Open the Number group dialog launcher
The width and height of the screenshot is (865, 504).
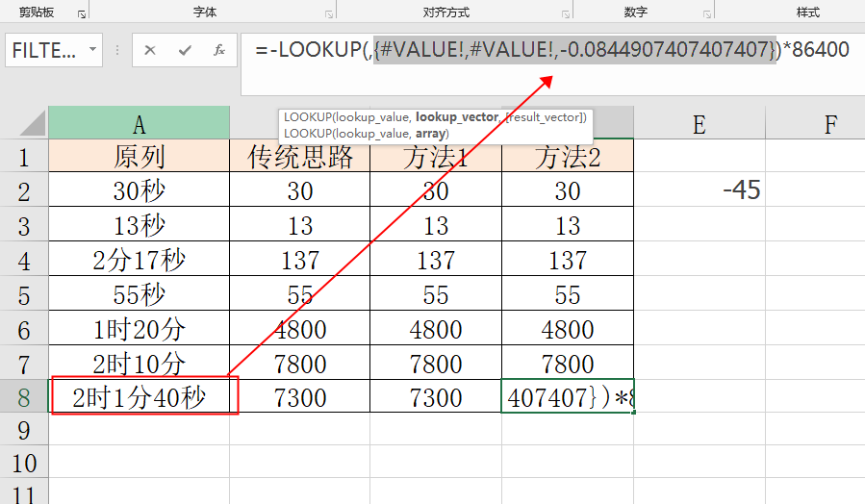point(707,14)
